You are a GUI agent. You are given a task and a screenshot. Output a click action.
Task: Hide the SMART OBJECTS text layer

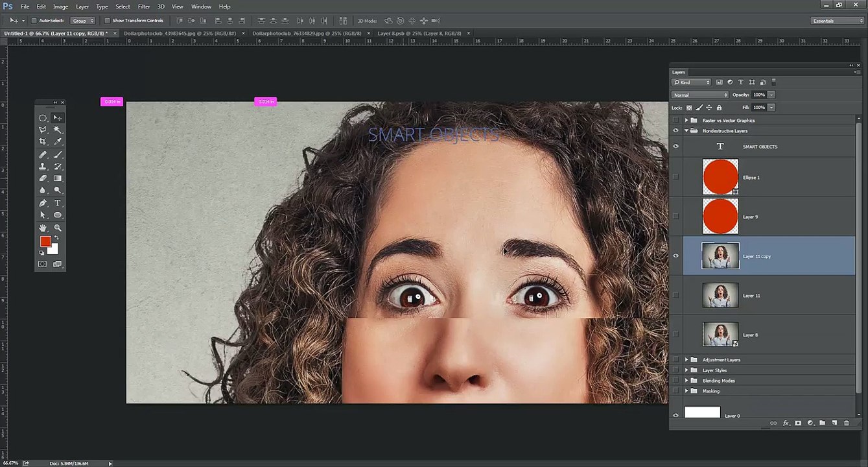(676, 147)
